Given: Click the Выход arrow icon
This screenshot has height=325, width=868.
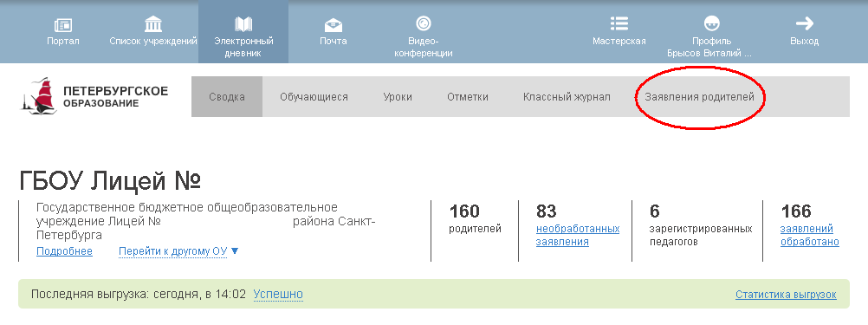Looking at the screenshot, I should point(805,23).
